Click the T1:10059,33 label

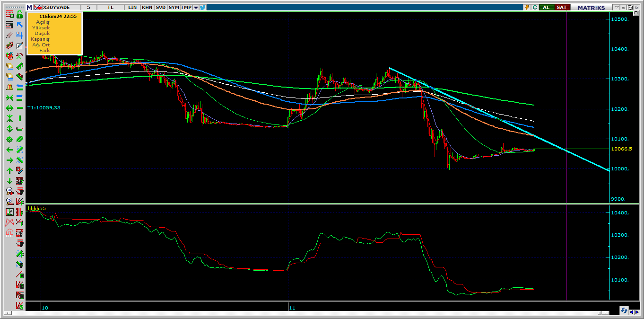(44, 108)
